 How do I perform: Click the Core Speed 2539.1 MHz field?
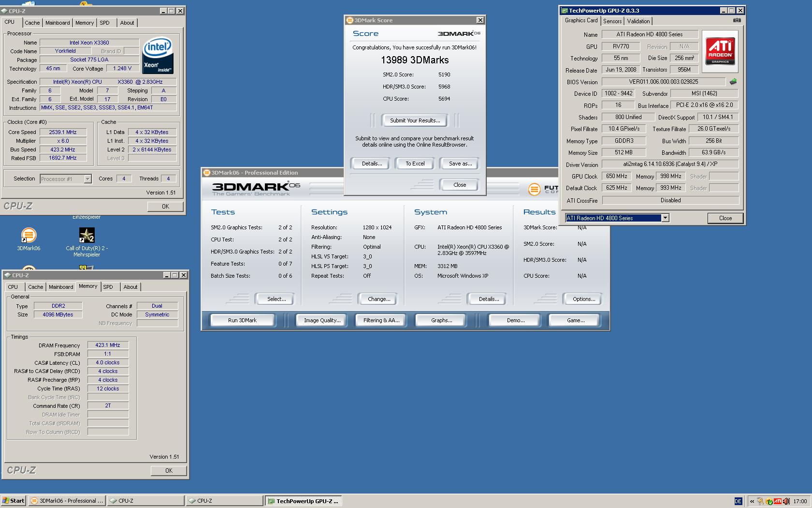click(x=63, y=132)
